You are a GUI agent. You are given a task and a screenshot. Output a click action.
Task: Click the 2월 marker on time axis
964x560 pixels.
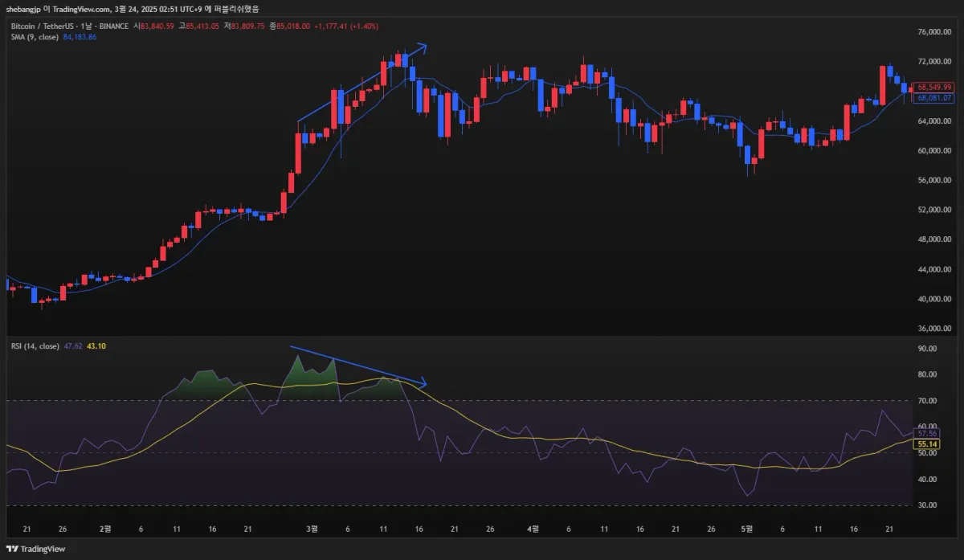(x=104, y=529)
